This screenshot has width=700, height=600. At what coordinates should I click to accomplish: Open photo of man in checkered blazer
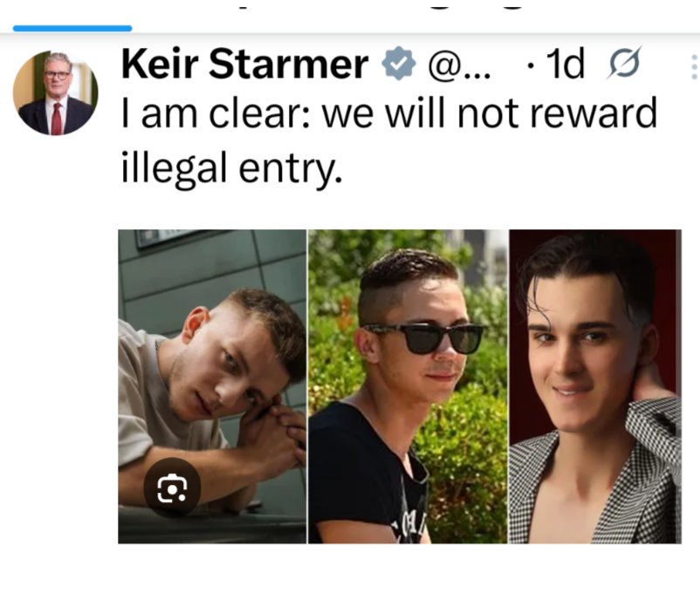click(595, 386)
